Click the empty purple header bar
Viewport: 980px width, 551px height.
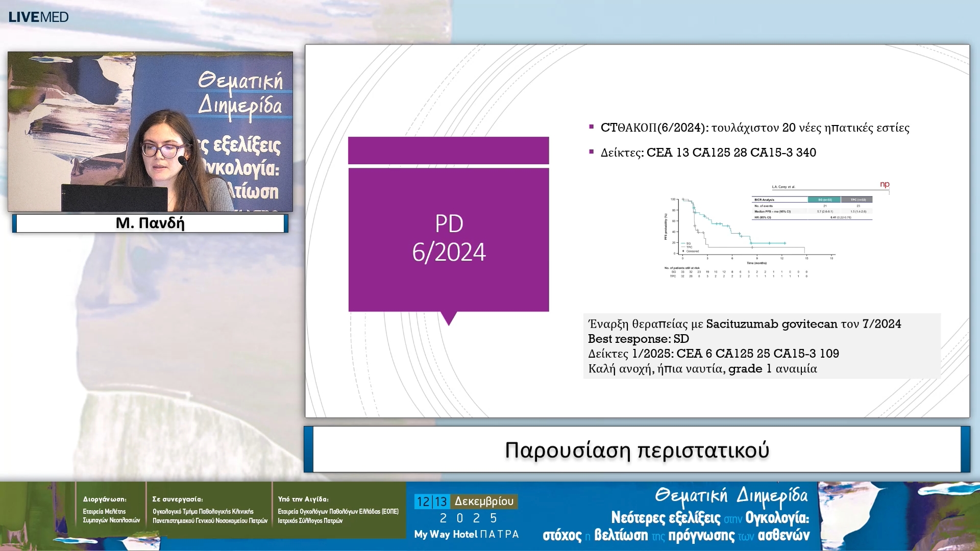pos(449,151)
